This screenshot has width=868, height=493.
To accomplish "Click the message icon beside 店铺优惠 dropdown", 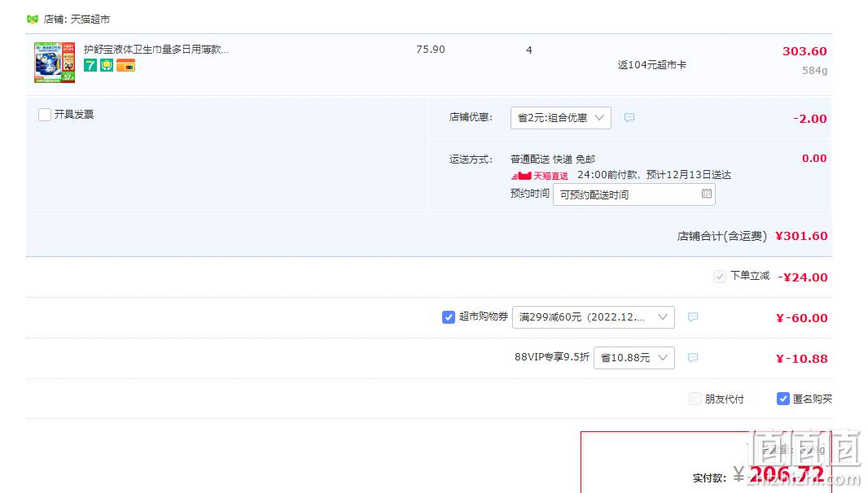I will [629, 117].
